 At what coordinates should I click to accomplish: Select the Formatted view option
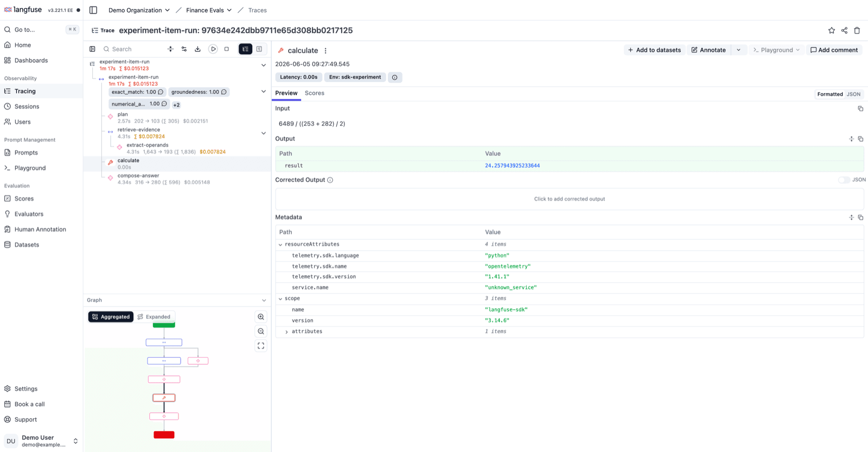coord(829,94)
